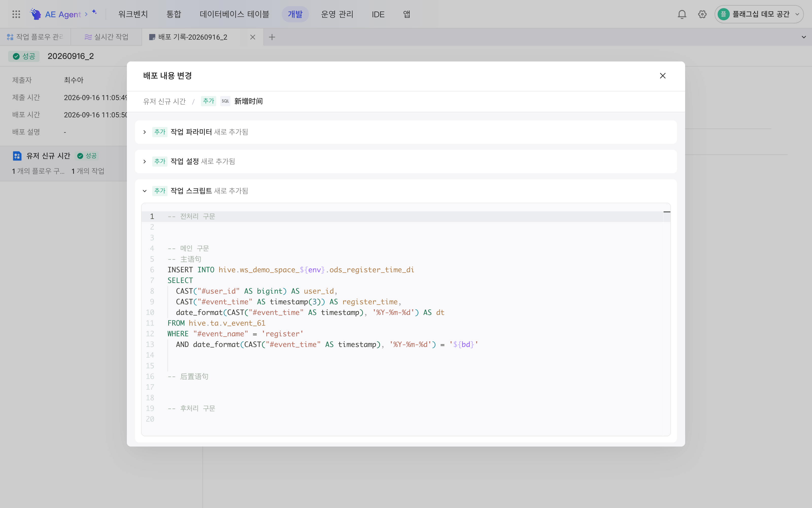Image resolution: width=812 pixels, height=508 pixels.
Task: Click the submitter name 최수아
Action: pos(74,80)
